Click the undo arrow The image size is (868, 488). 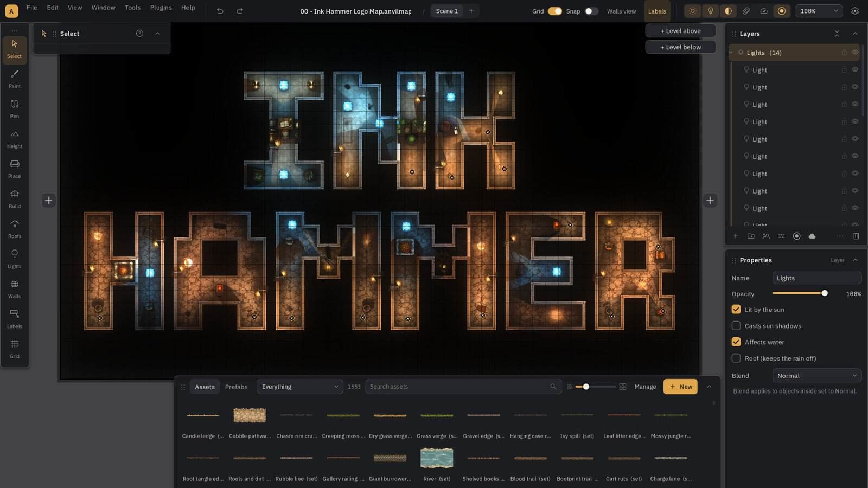tap(220, 11)
